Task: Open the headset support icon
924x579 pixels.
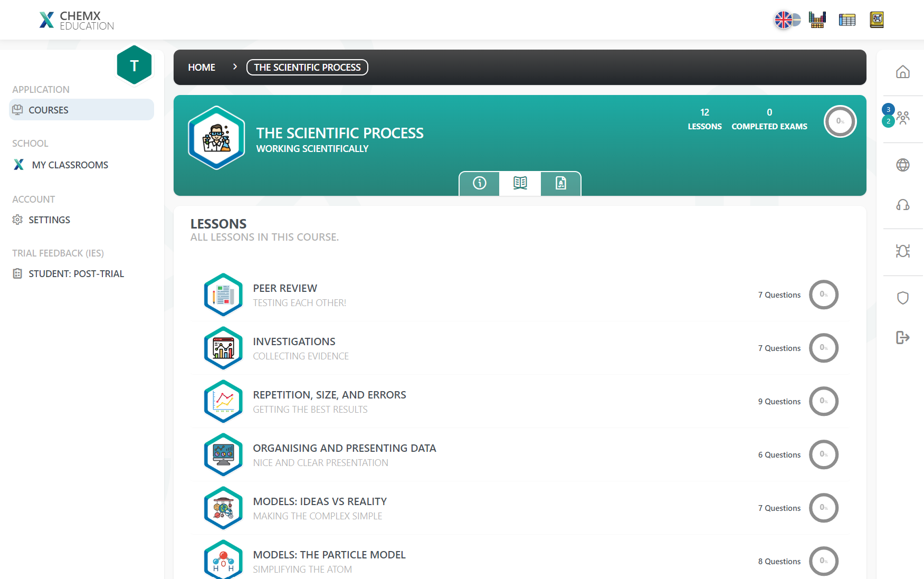Action: pyautogui.click(x=903, y=205)
